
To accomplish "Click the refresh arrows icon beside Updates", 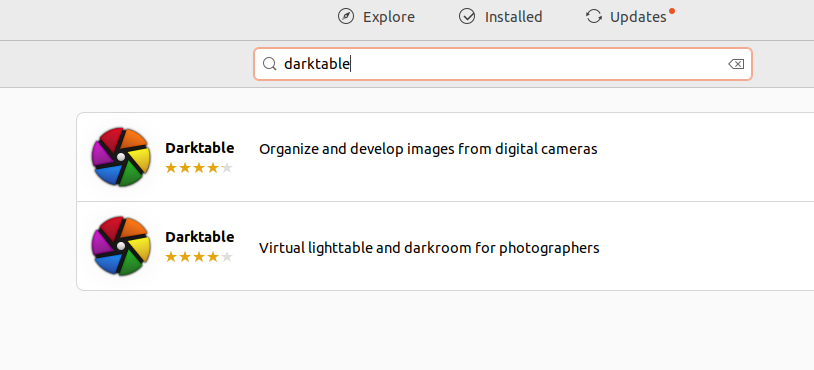I will tap(594, 17).
